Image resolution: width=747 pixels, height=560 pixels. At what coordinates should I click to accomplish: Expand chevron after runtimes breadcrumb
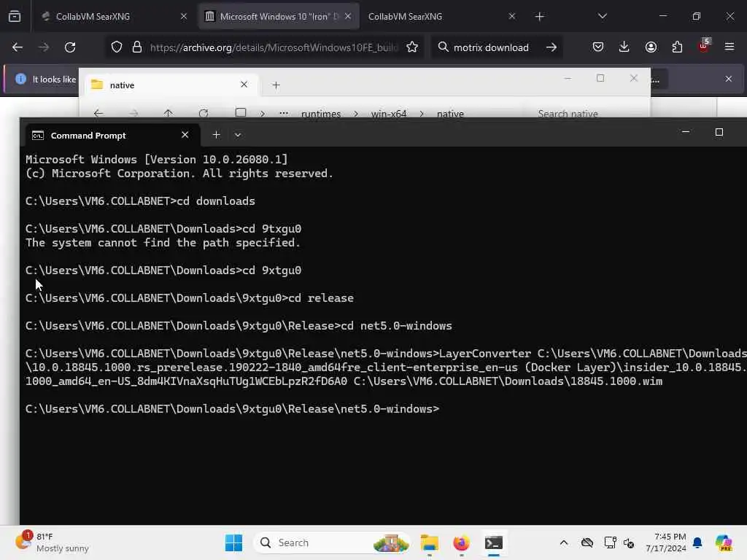point(356,113)
